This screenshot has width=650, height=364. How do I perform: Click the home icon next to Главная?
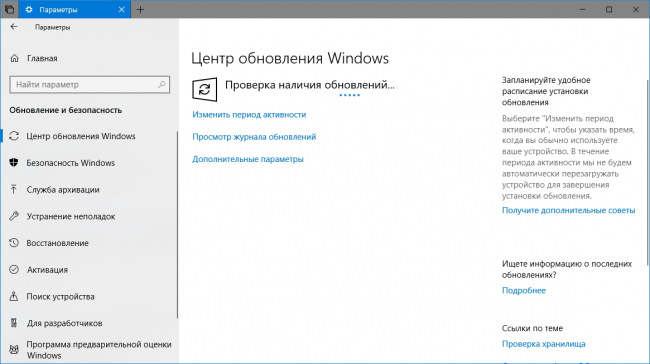pos(15,58)
